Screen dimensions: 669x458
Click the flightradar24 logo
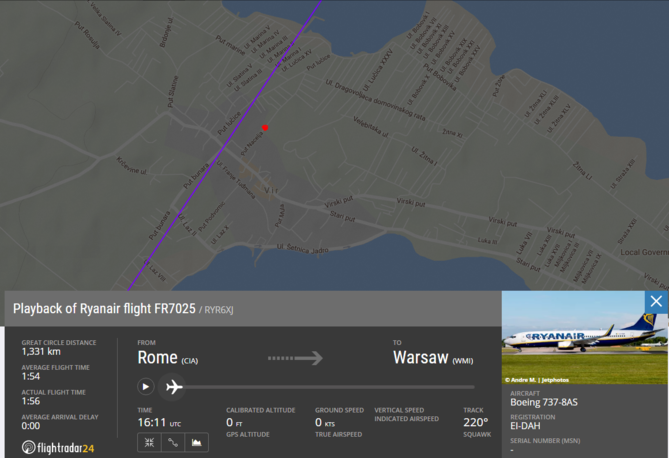58,447
